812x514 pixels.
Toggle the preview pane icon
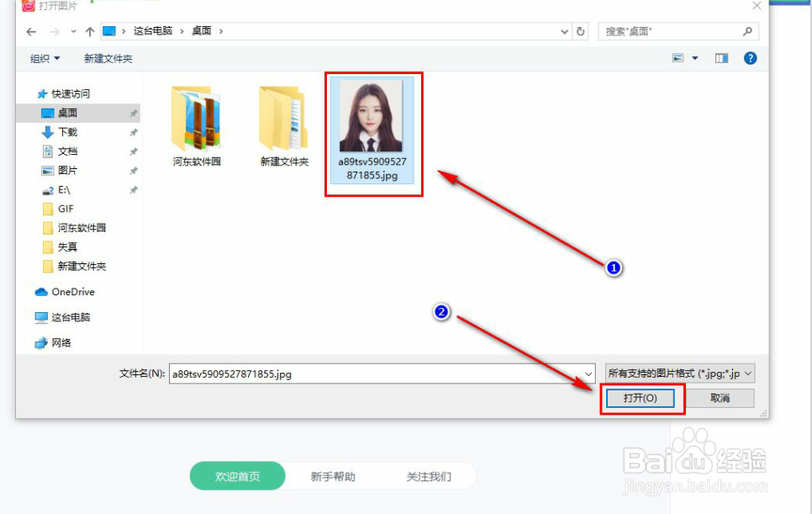(x=720, y=58)
